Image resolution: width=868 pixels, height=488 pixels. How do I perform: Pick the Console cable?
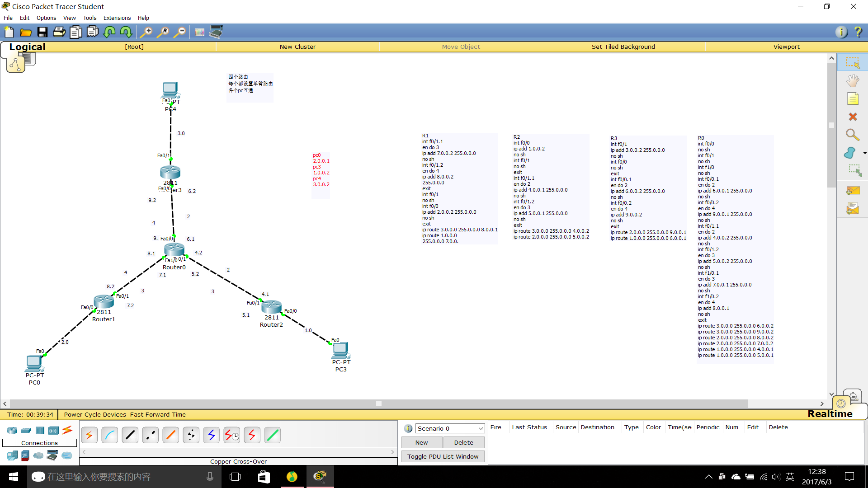click(110, 435)
